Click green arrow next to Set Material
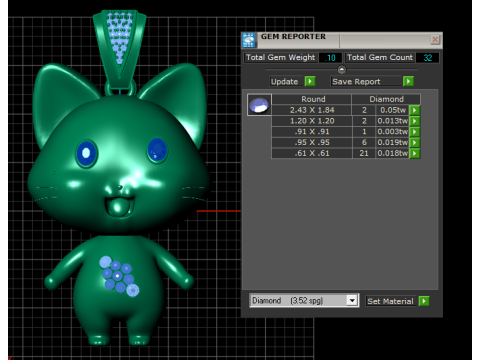 point(424,301)
